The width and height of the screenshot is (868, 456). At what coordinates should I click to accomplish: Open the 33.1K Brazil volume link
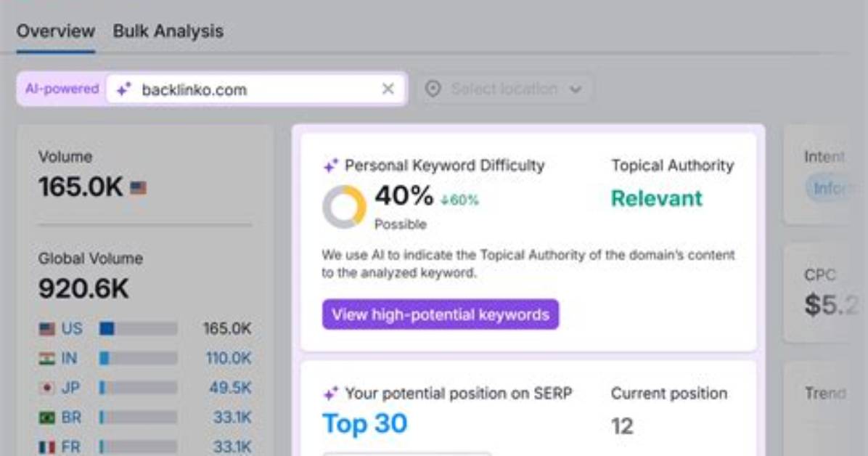pos(232,417)
